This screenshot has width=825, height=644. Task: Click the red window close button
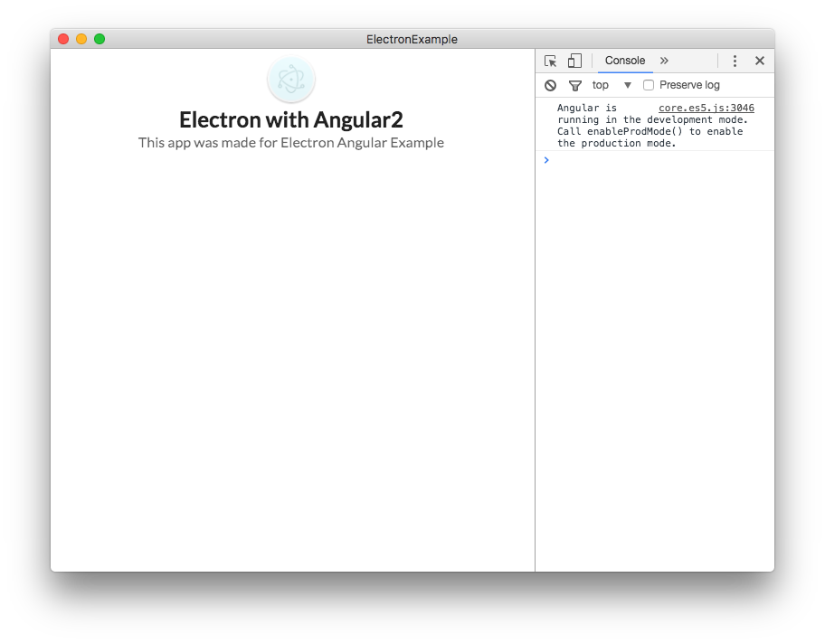[x=63, y=39]
